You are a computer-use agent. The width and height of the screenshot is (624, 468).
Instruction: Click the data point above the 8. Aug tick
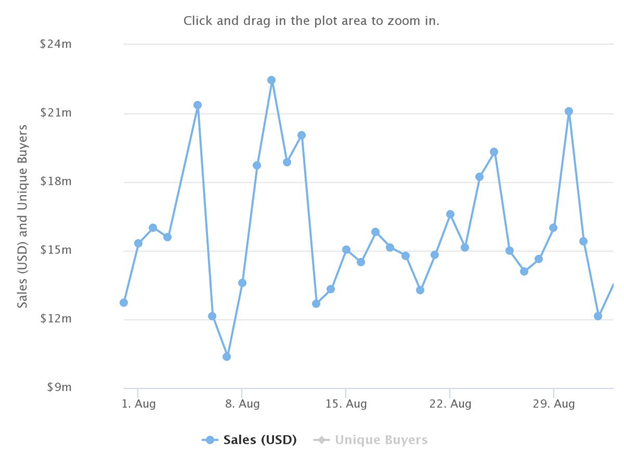point(242,283)
